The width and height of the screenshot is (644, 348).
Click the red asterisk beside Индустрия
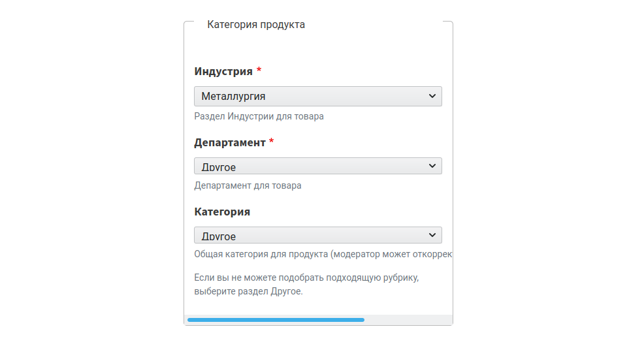pos(259,70)
